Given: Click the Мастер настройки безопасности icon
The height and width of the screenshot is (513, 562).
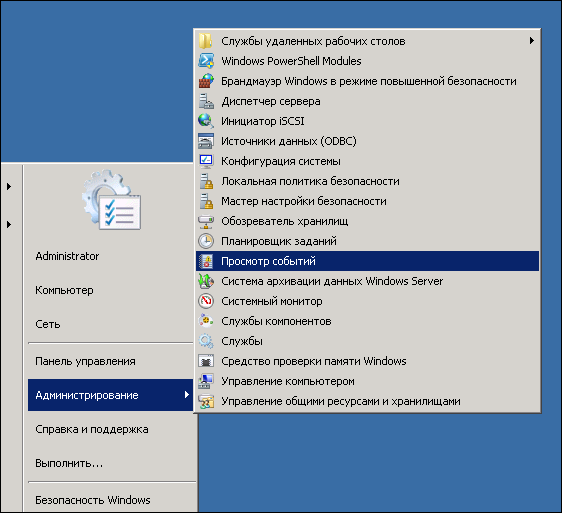Looking at the screenshot, I should 206,201.
